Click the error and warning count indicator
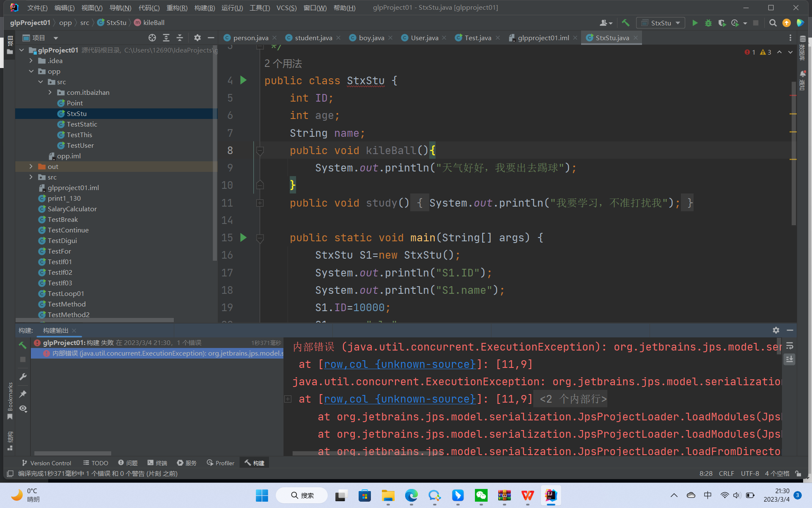Image resolution: width=812 pixels, height=508 pixels. coord(758,52)
